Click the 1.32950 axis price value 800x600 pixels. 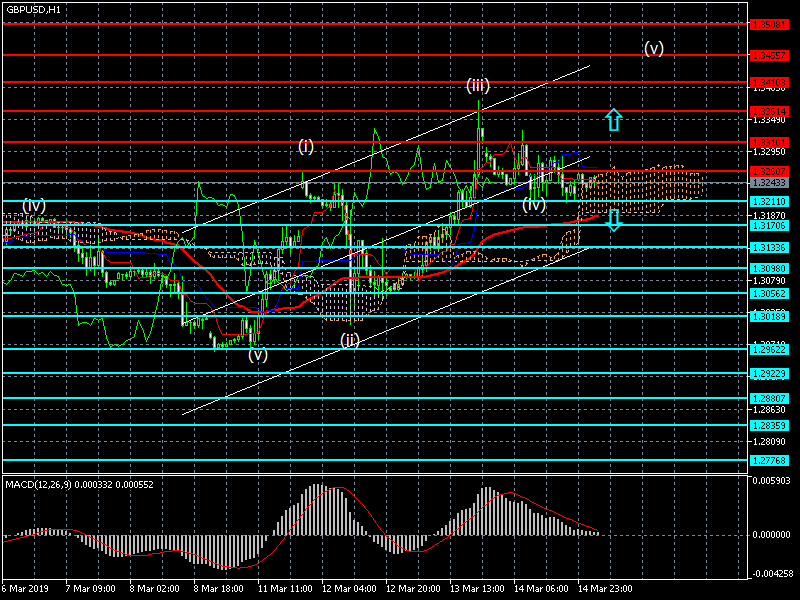click(x=769, y=152)
